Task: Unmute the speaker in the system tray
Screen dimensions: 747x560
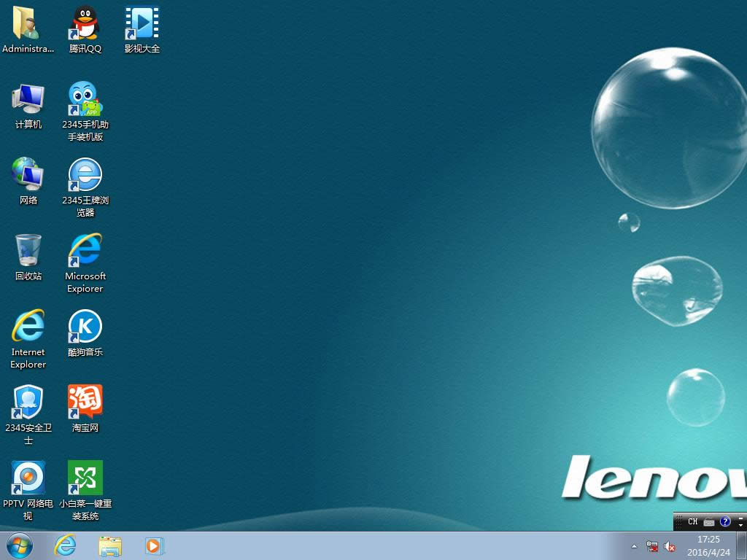Action: [x=670, y=546]
